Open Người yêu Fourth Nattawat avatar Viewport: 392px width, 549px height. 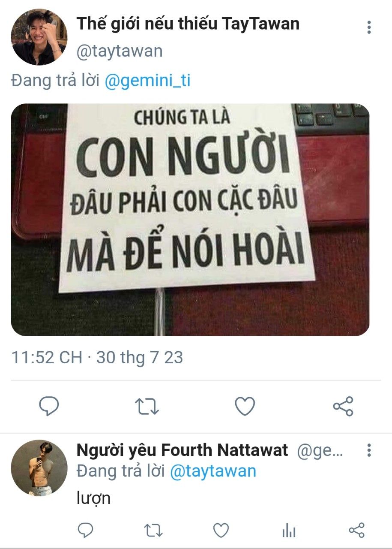click(x=39, y=468)
